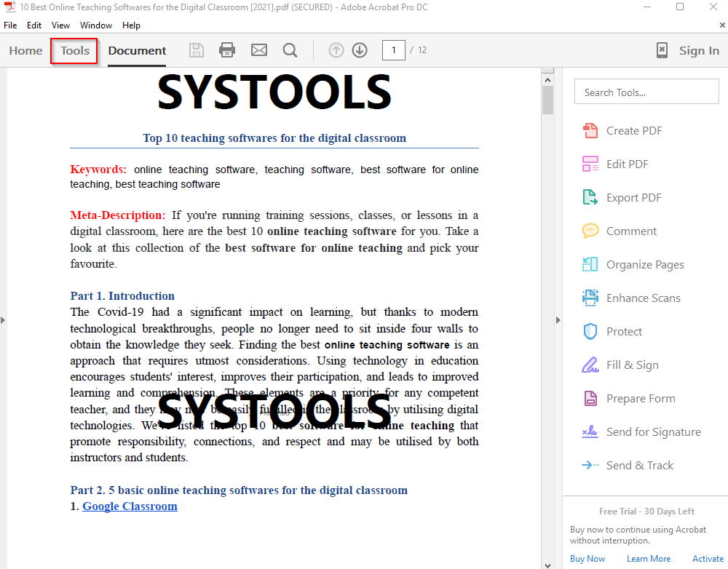This screenshot has height=569, width=728.
Task: Click the Protect label
Action: click(x=624, y=331)
